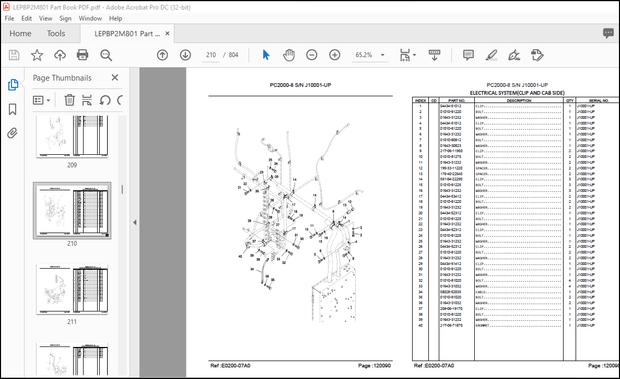
Task: Select page 209 thumbnail
Action: (72, 136)
